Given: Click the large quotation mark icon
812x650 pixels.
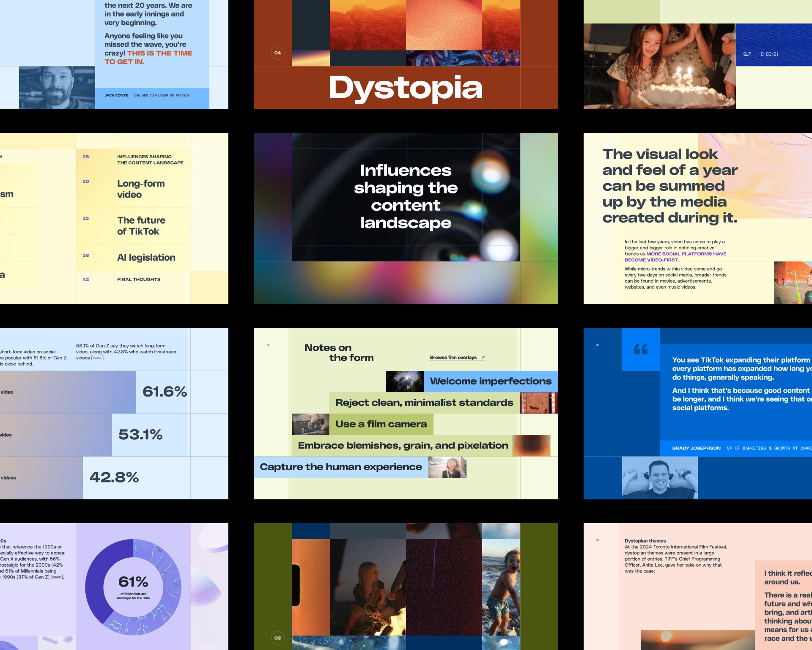Looking at the screenshot, I should (x=641, y=350).
